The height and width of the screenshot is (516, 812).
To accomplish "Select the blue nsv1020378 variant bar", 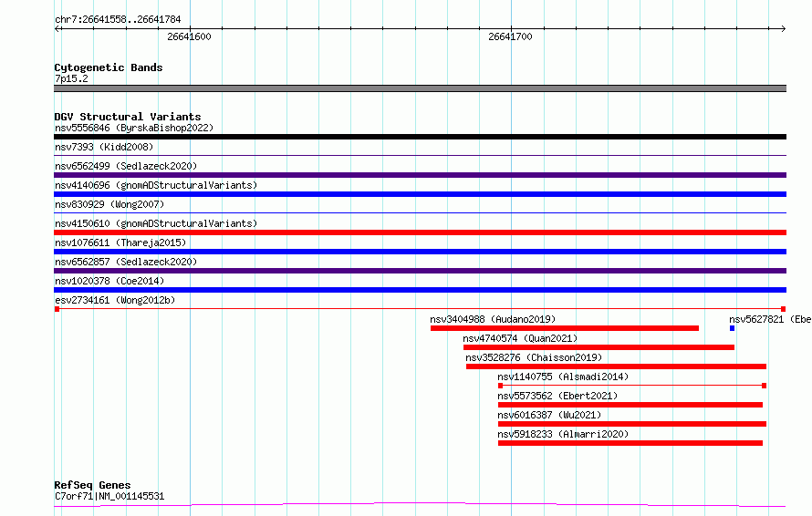I will tap(420, 290).
